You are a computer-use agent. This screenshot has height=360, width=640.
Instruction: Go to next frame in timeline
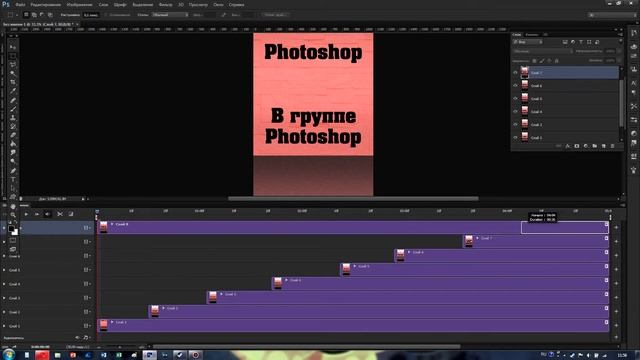pyautogui.click(x=37, y=214)
